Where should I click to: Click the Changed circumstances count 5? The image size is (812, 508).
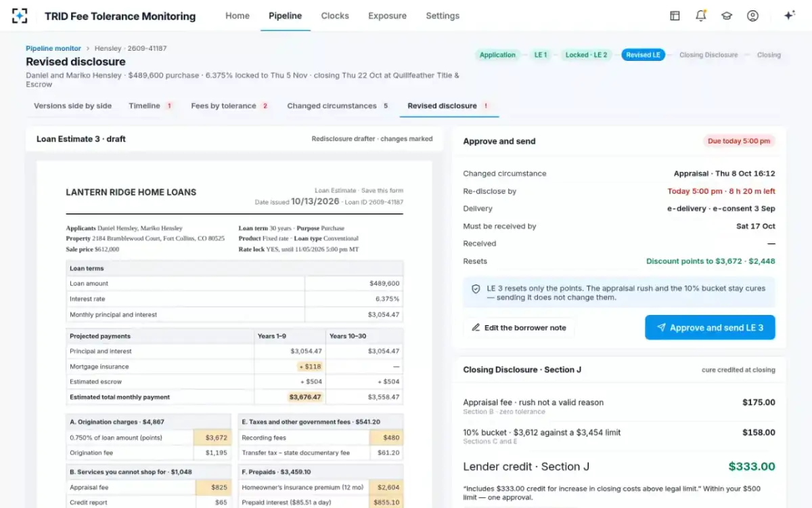click(386, 106)
